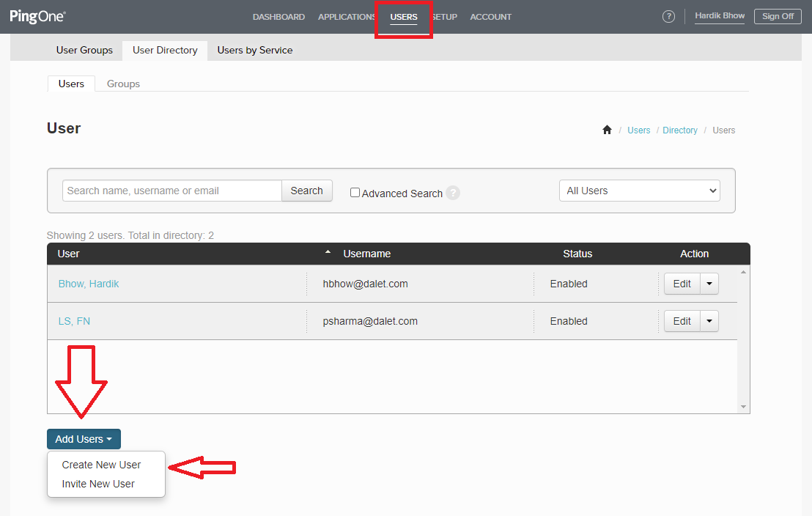
Task: Click the Users breadcrumb link
Action: pos(638,130)
